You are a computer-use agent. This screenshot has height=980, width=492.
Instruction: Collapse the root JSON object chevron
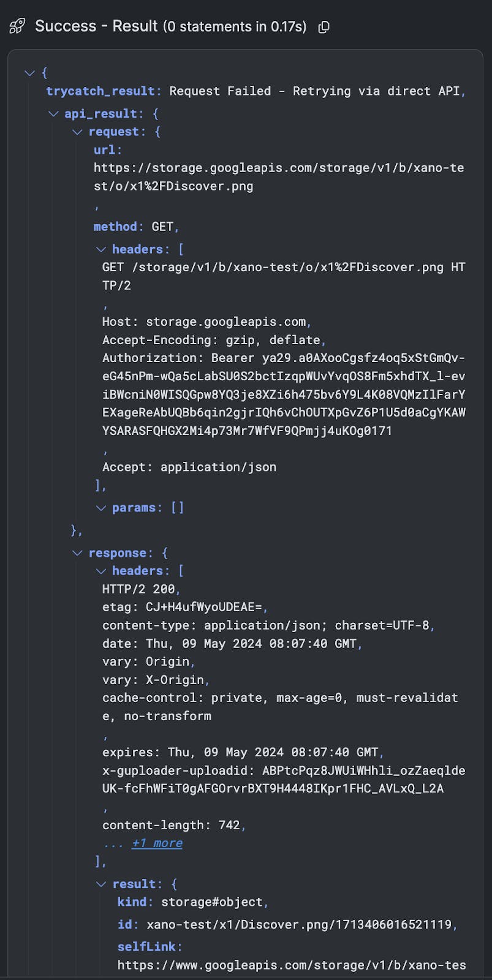point(29,73)
